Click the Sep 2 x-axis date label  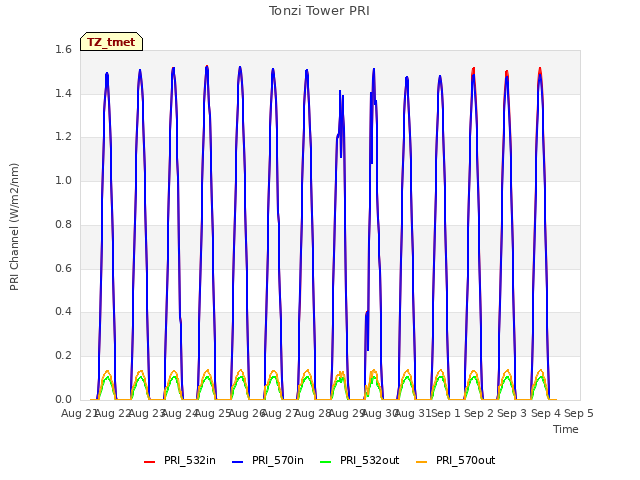pyautogui.click(x=479, y=413)
